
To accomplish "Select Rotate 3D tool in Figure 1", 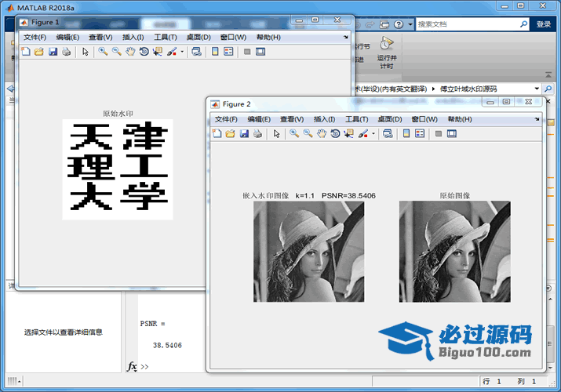I will coord(144,52).
